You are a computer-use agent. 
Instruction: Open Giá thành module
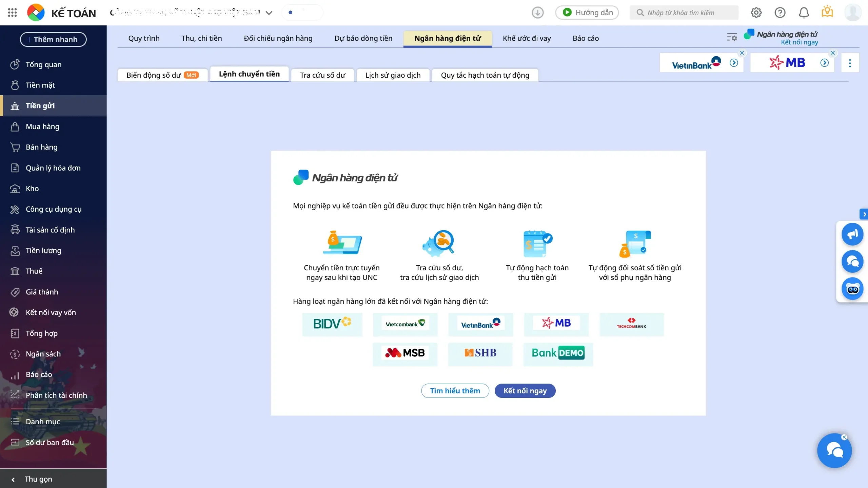[x=53, y=292]
